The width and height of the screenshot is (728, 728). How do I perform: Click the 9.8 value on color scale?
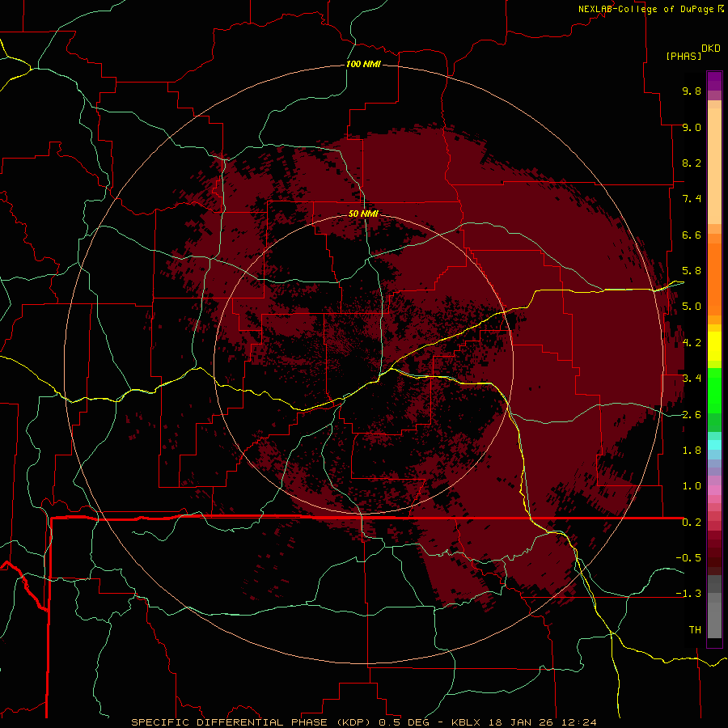click(x=692, y=91)
